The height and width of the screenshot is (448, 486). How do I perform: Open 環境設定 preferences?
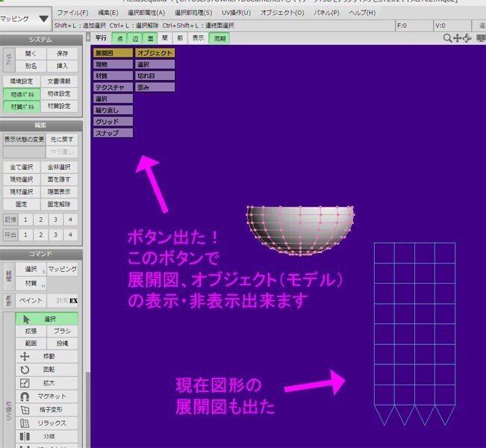click(x=22, y=81)
